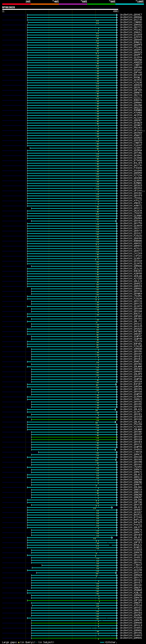The image size is (146, 644).
Task: Select label UniRef100_C9W977
Action: click(x=131, y=65)
